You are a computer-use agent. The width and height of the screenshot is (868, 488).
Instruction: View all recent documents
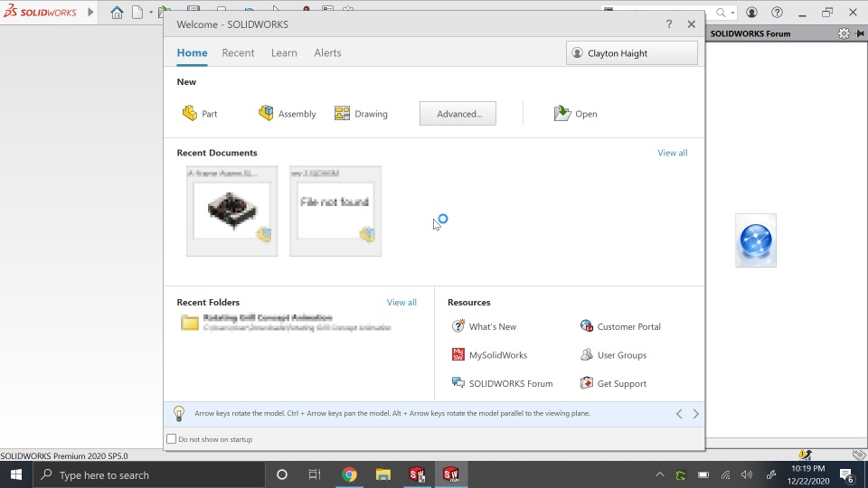673,153
